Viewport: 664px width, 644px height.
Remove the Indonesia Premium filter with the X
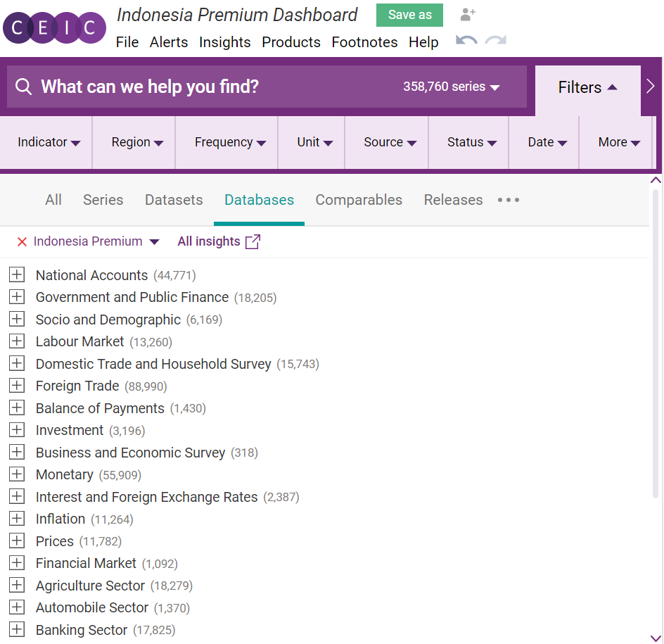pyautogui.click(x=22, y=241)
